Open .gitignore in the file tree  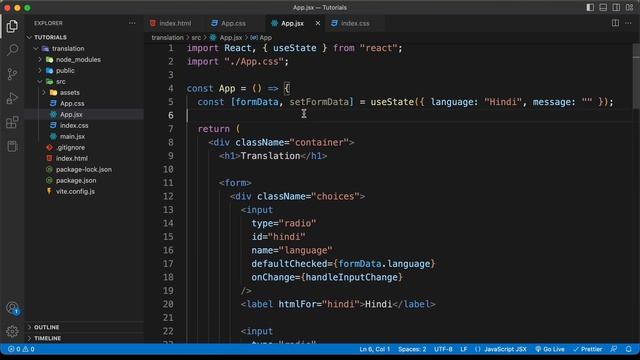[x=84, y=147]
